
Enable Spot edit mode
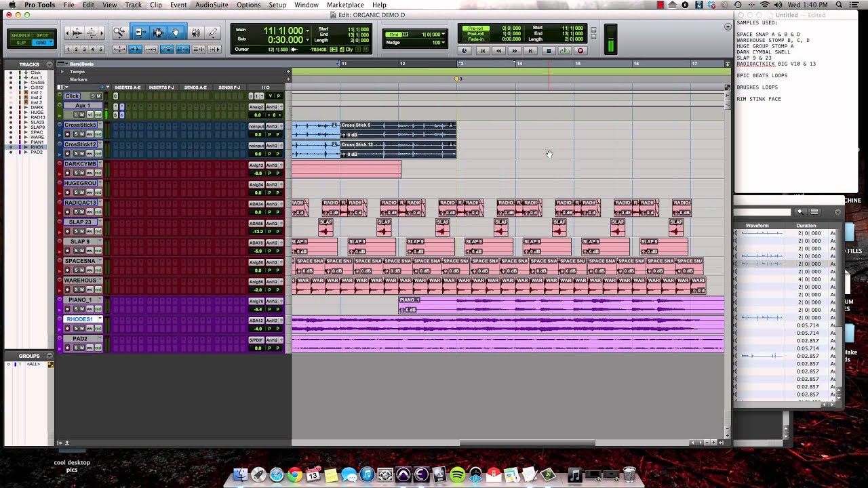(x=42, y=35)
